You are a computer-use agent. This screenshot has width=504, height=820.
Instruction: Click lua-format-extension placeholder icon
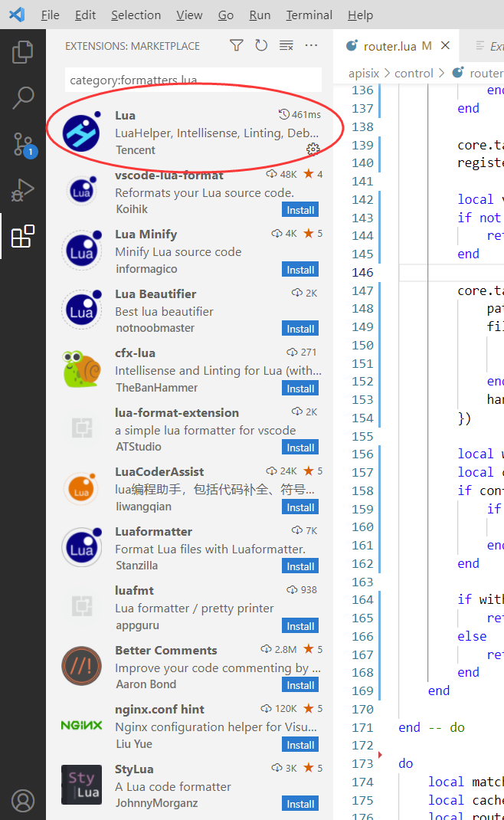pos(81,428)
